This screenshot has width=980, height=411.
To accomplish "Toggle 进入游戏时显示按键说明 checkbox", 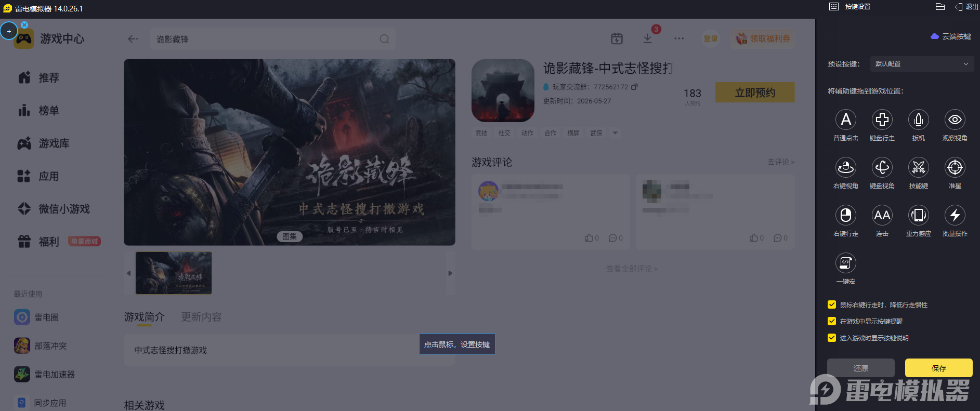I will tap(832, 338).
